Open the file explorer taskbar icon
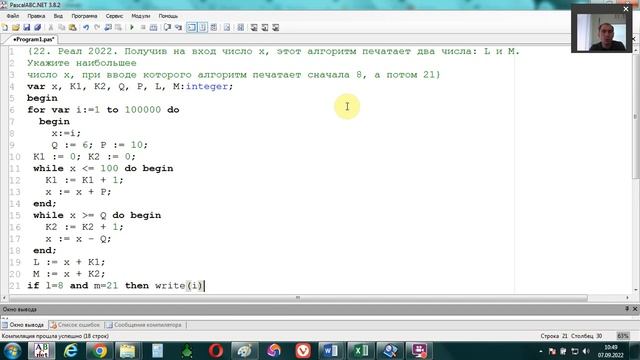 tap(128, 351)
